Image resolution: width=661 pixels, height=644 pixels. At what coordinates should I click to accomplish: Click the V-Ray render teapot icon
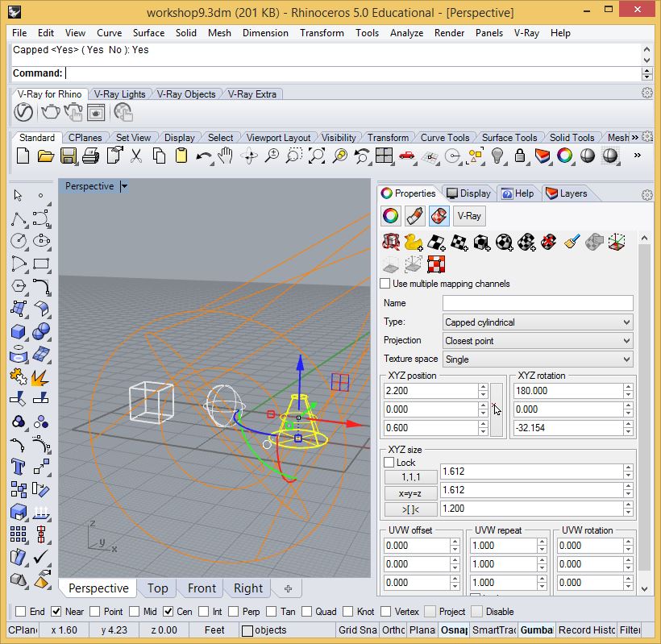click(x=50, y=112)
